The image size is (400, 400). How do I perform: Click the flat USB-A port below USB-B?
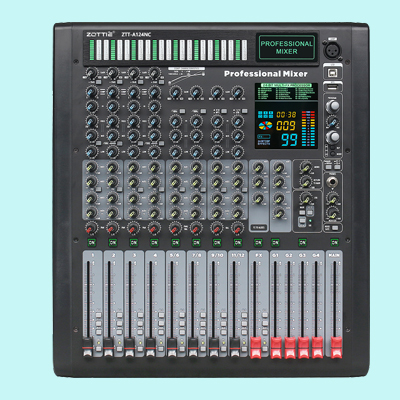[333, 87]
